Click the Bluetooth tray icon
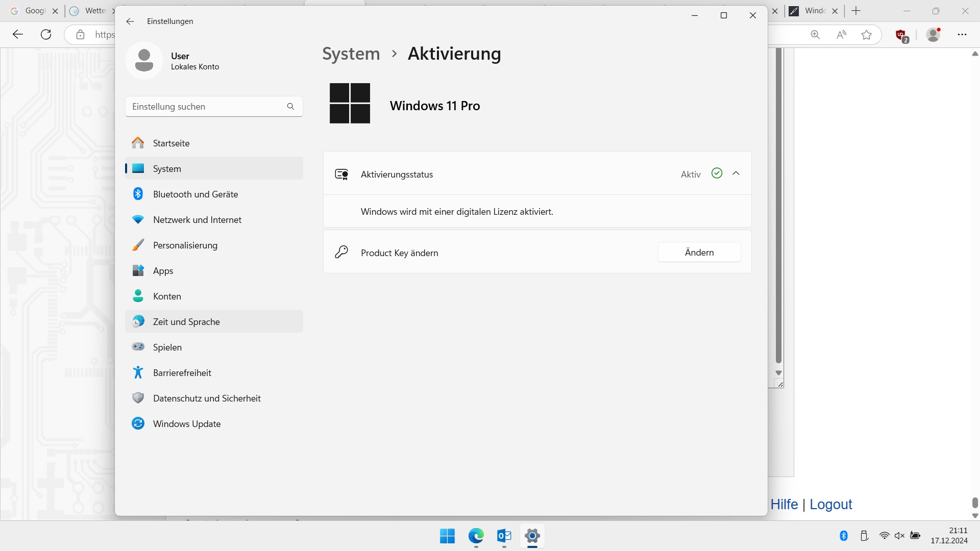Screen dimensions: 980x551 844,536
